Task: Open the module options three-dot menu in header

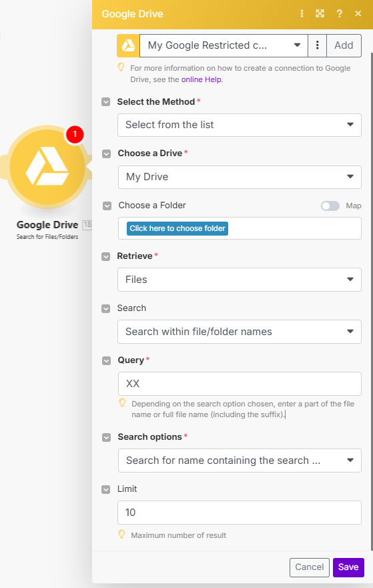Action: coord(302,14)
